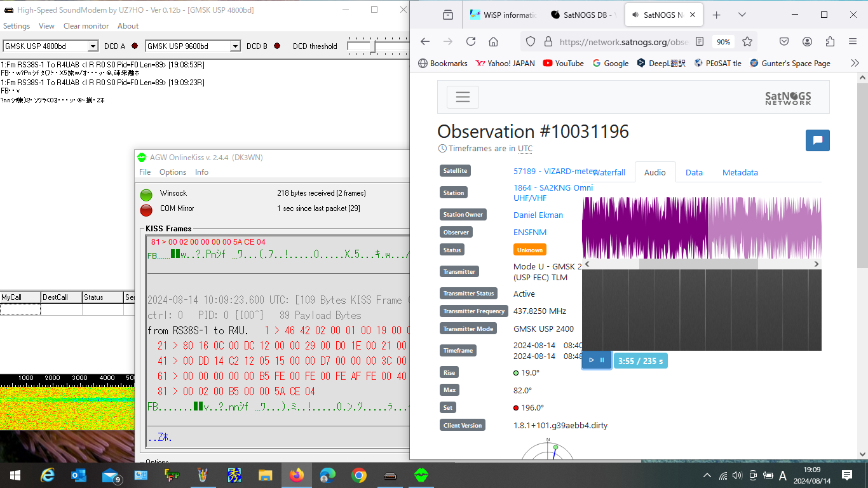868x488 pixels.
Task: Adjust the DCD threshold slider
Action: coord(373,46)
